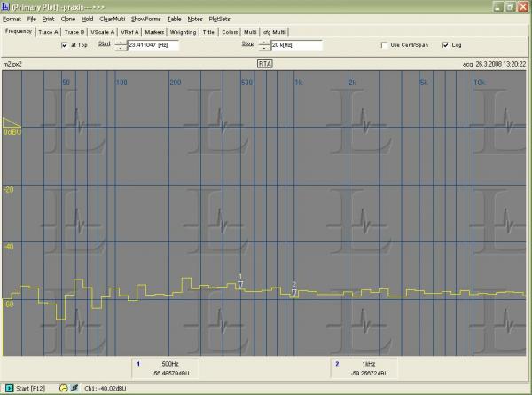Click the Stop frequency stepper control
Image resolution: width=532 pixels, height=395 pixels.
[x=263, y=44]
